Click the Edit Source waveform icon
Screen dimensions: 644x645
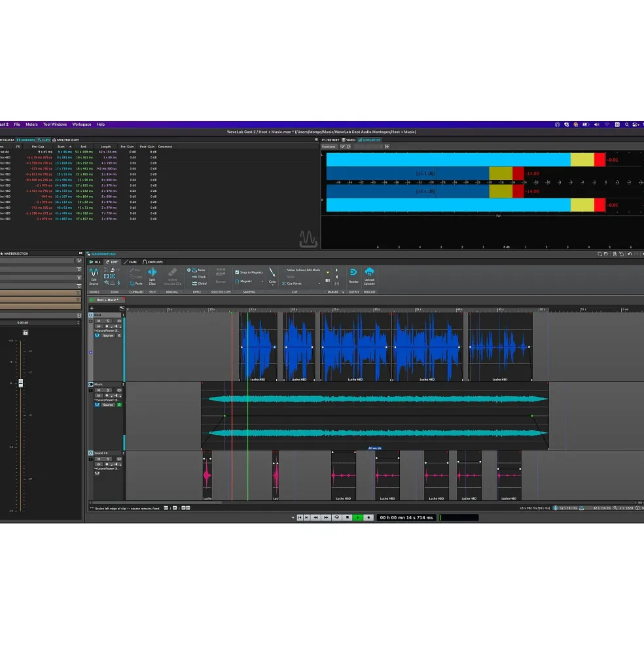94,272
